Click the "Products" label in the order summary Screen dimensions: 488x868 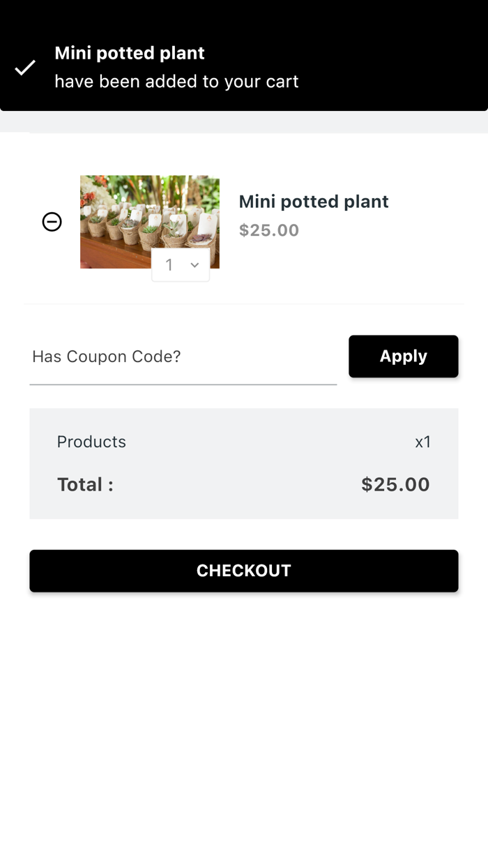click(x=91, y=442)
